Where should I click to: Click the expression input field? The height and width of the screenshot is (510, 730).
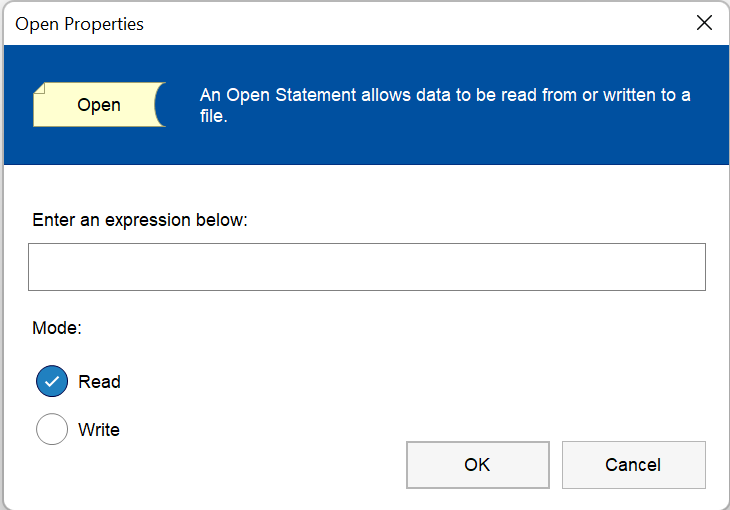pos(367,267)
